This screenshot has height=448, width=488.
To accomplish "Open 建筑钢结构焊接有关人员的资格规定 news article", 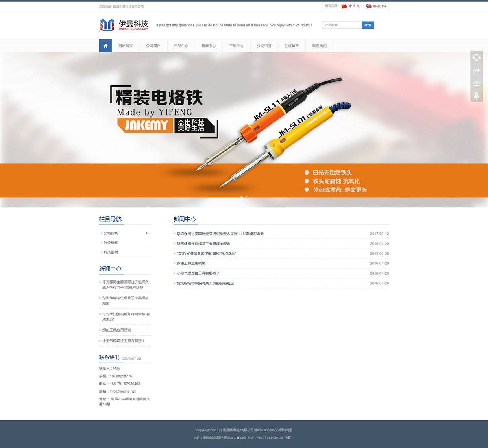I will click(x=205, y=283).
